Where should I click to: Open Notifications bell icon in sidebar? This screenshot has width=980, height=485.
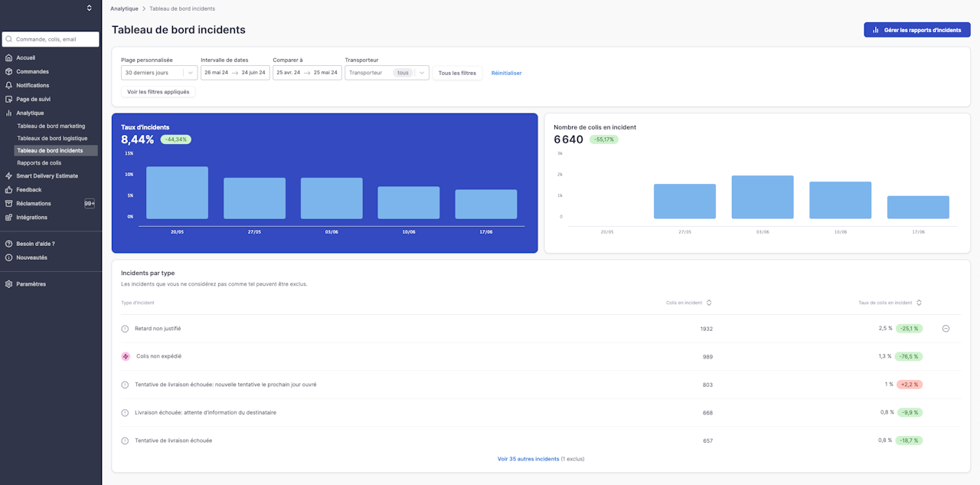pos(8,86)
